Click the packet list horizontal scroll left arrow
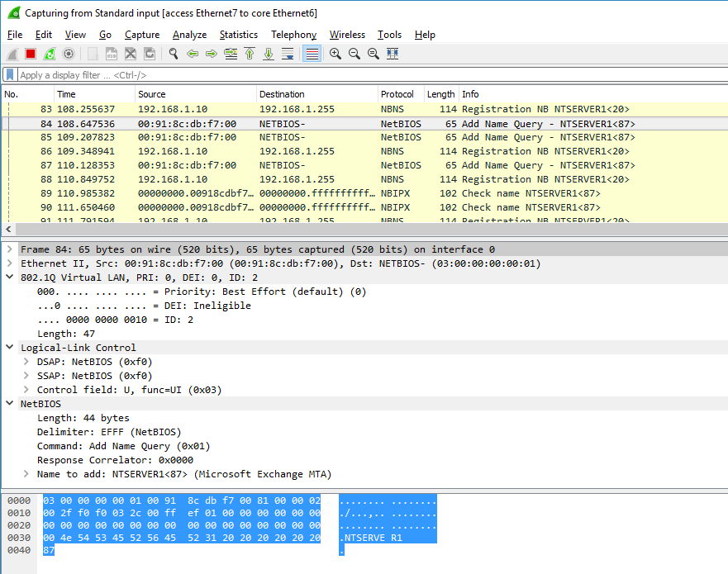Viewport: 728px width, 574px height. [8, 230]
